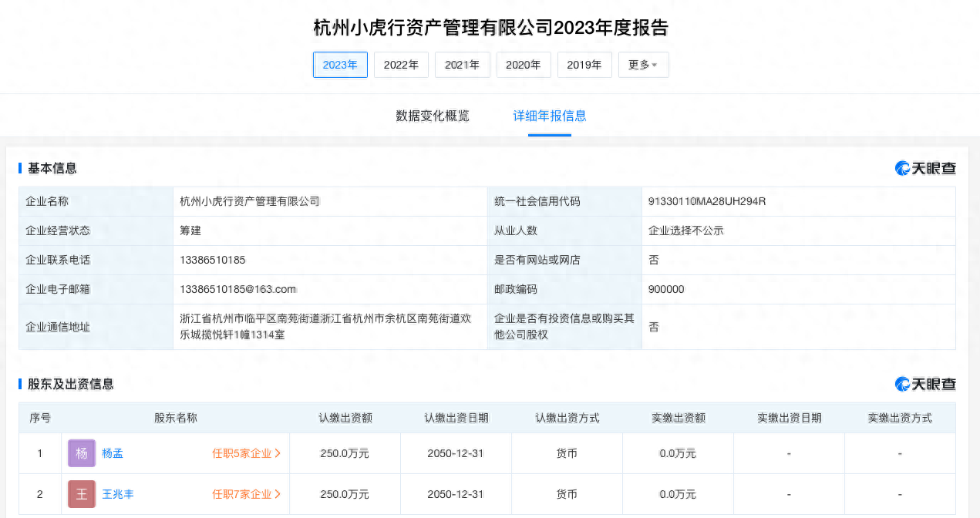The height and width of the screenshot is (518, 980).
Task: Select the 2022年 report year
Action: 401,65
